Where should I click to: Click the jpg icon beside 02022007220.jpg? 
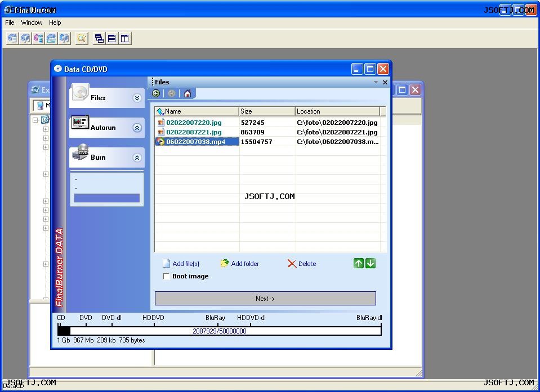[x=160, y=123]
